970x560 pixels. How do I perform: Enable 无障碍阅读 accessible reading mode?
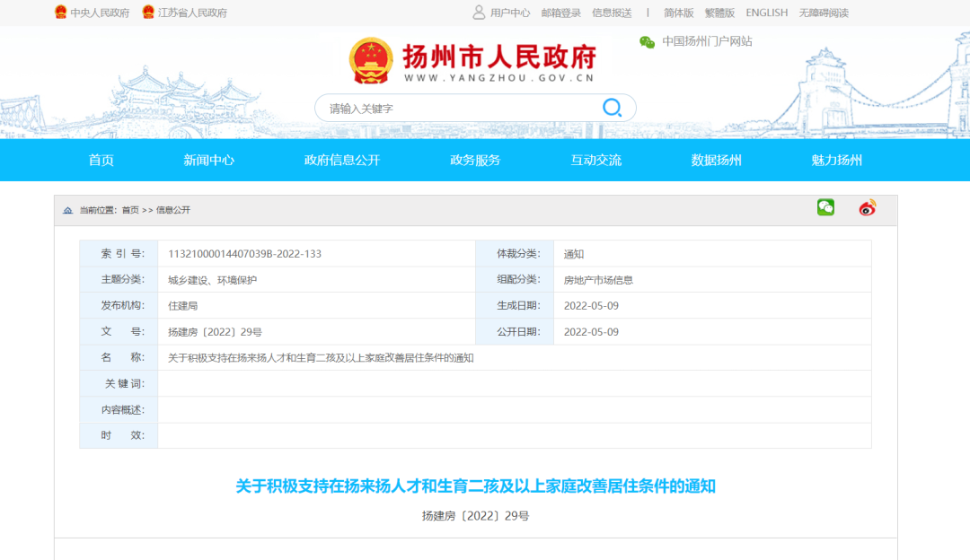click(x=823, y=13)
